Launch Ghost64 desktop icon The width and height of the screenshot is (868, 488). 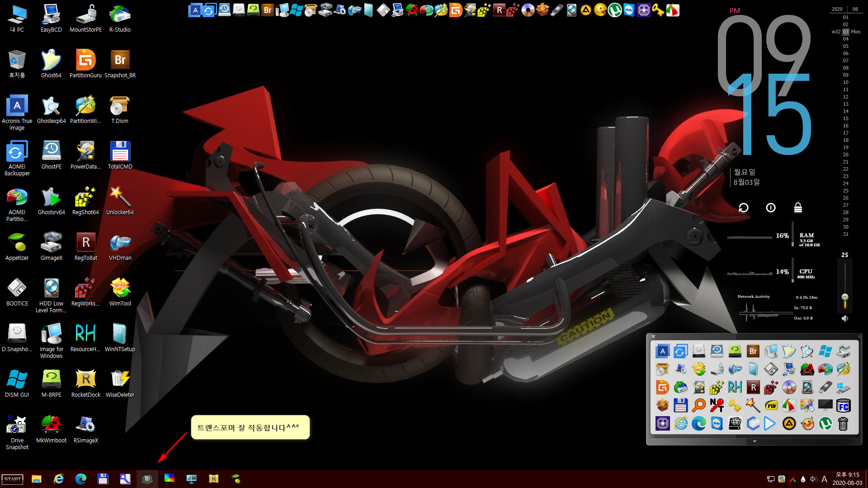pyautogui.click(x=51, y=64)
